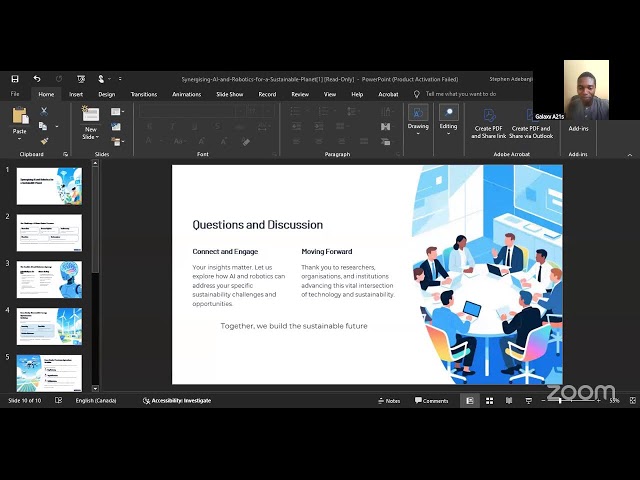
Task: Click Clear All Formatting eraser icon
Action: (x=246, y=142)
